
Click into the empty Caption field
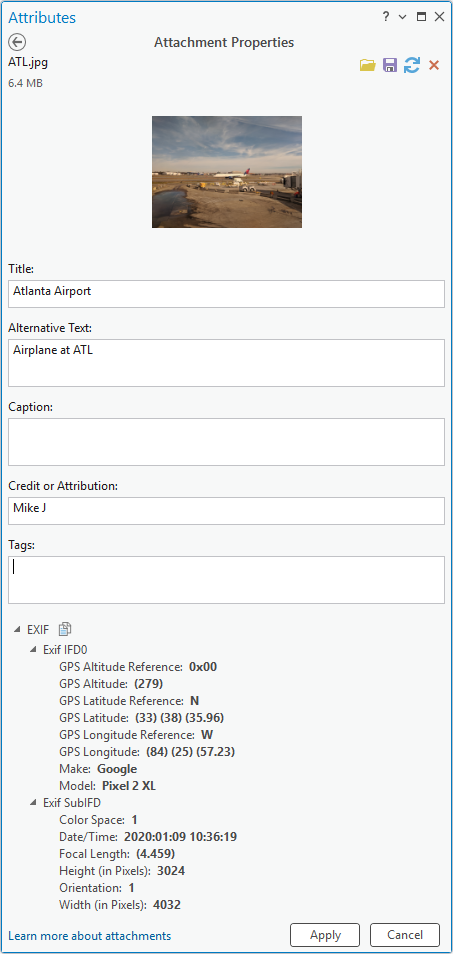point(226,442)
